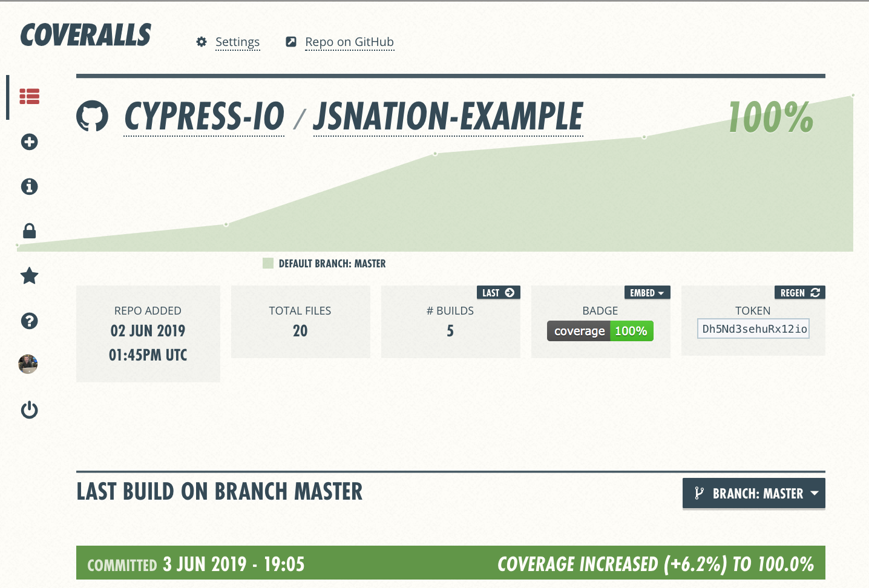Viewport: 869px width, 588px height.
Task: Click the lock icon in sidebar
Action: [29, 231]
